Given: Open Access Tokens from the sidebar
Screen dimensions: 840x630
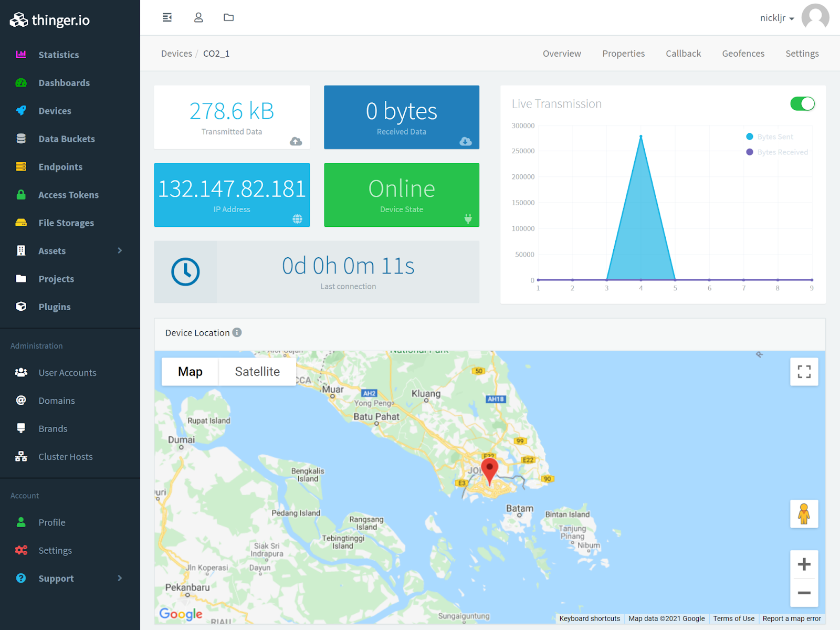Looking at the screenshot, I should 68,195.
